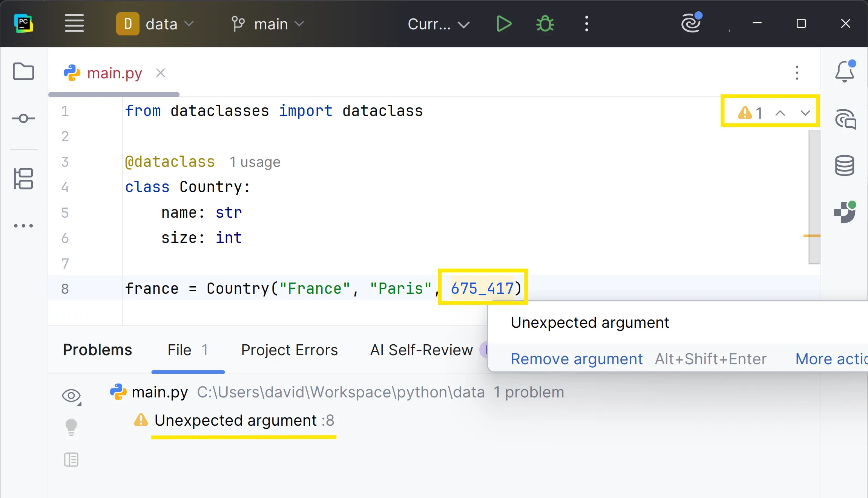This screenshot has height=498, width=868.
Task: Open the Commit tool window
Action: point(23,119)
